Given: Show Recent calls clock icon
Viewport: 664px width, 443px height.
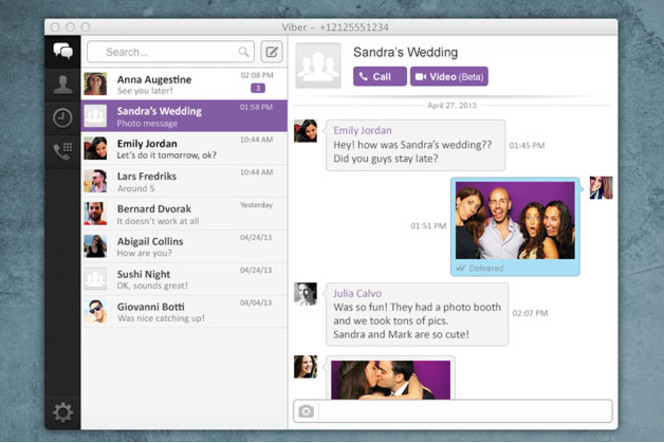Looking at the screenshot, I should [x=62, y=118].
